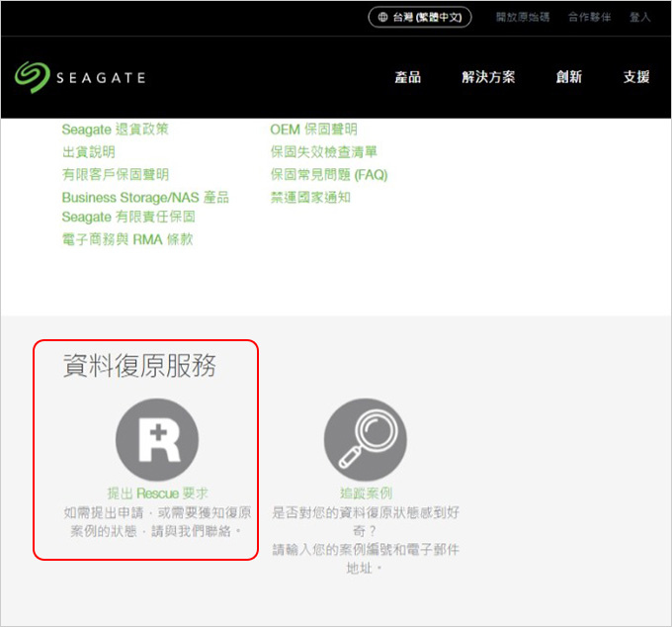Click the Rescue "R" circle icon

tap(157, 439)
